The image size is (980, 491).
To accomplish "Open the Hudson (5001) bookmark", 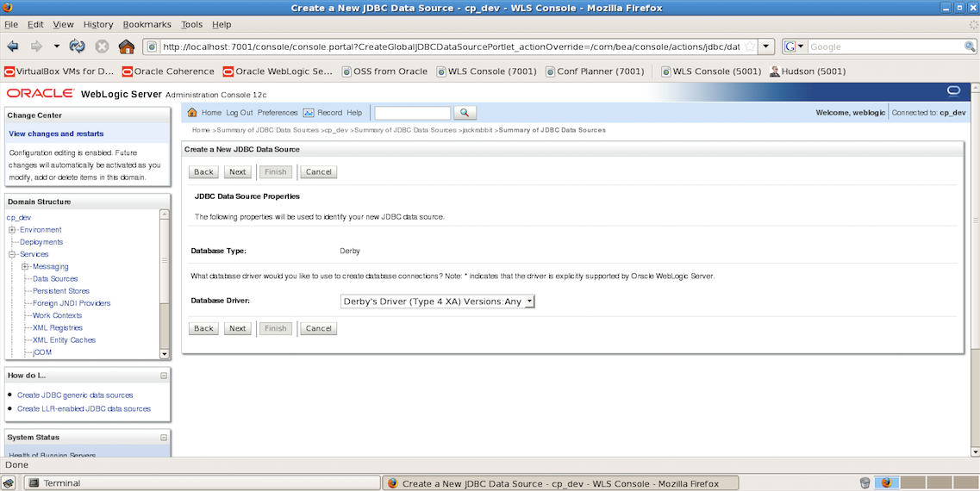I will pos(807,71).
